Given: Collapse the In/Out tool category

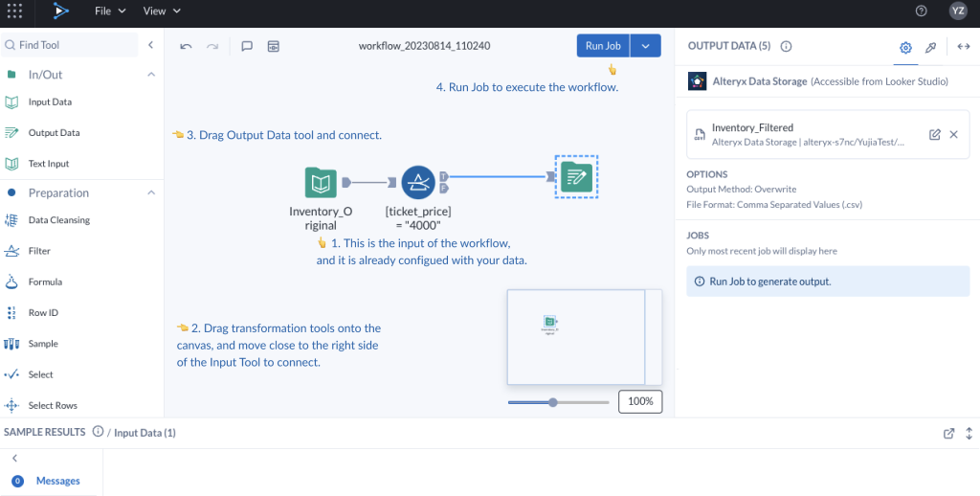Looking at the screenshot, I should click(150, 75).
